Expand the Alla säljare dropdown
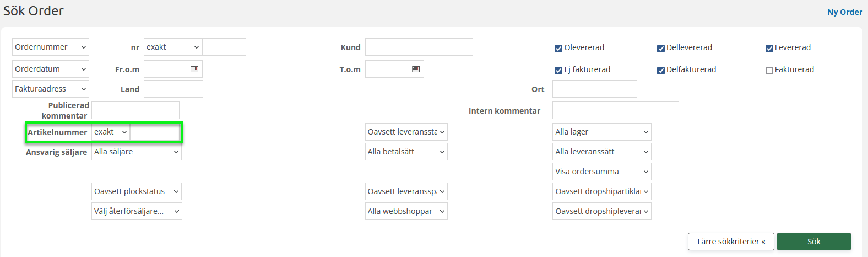The height and width of the screenshot is (257, 868). 136,152
